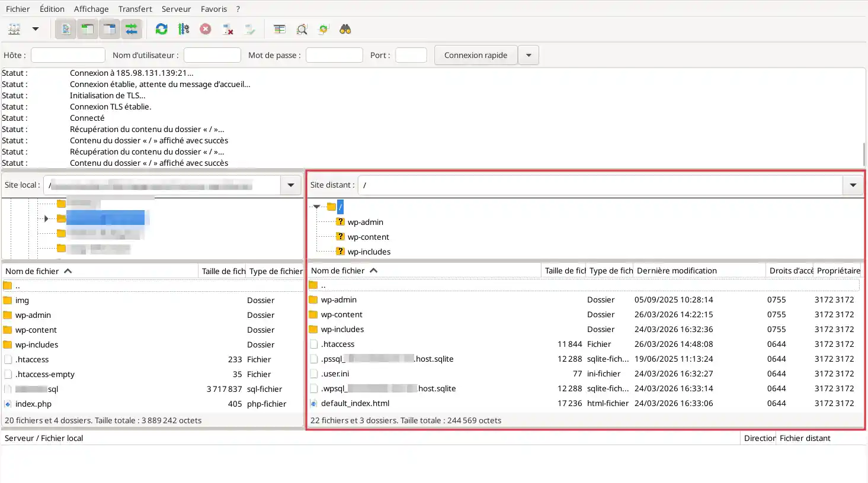Screen dimensions: 868x483
Task: Open the Serveur menu
Action: (x=176, y=8)
